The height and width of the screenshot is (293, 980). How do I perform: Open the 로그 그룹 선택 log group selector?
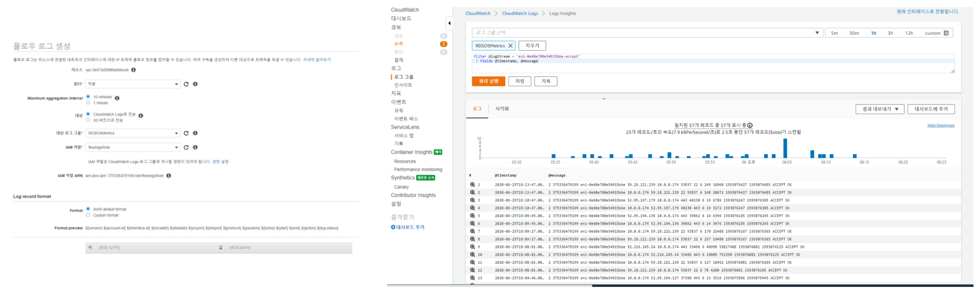point(647,33)
